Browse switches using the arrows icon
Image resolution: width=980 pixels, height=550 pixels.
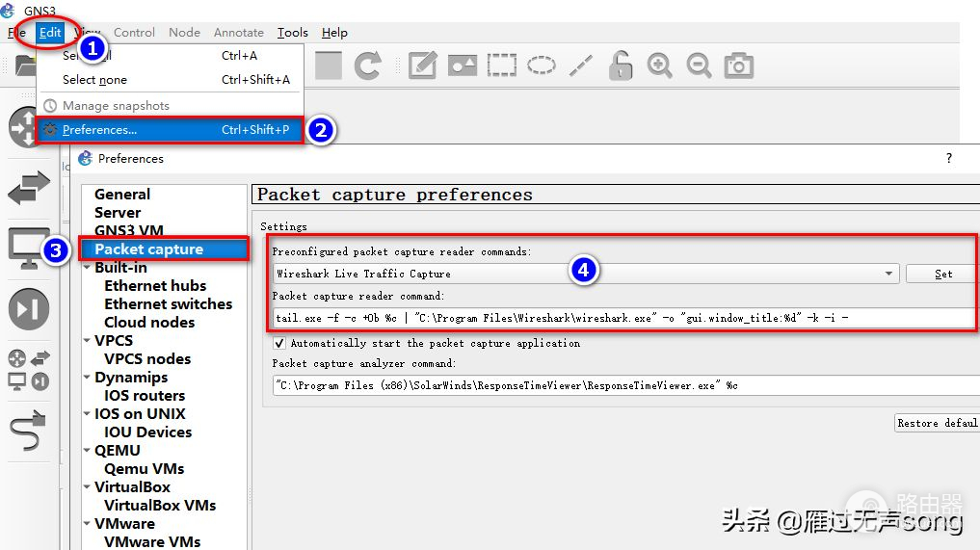coord(28,188)
